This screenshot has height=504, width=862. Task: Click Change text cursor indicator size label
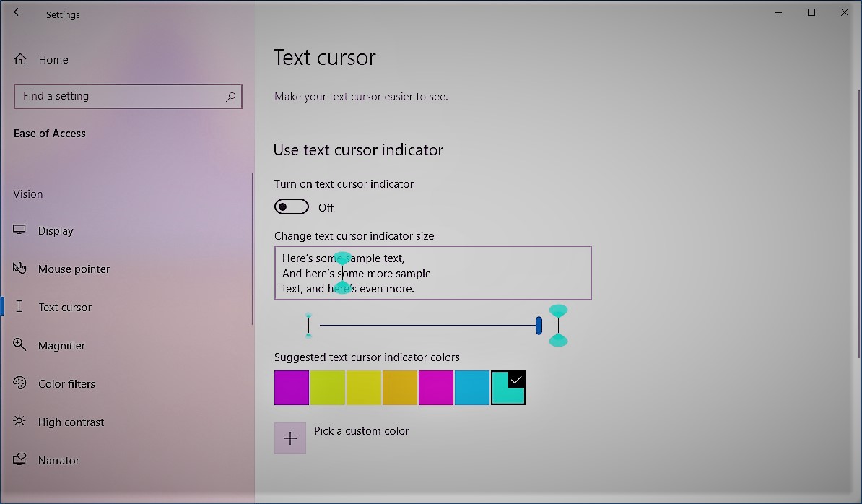point(354,236)
